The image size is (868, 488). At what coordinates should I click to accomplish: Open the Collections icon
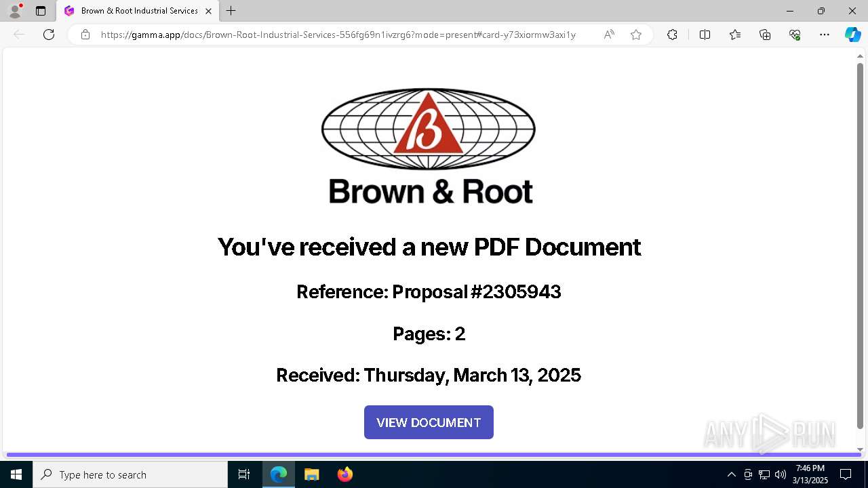[765, 35]
